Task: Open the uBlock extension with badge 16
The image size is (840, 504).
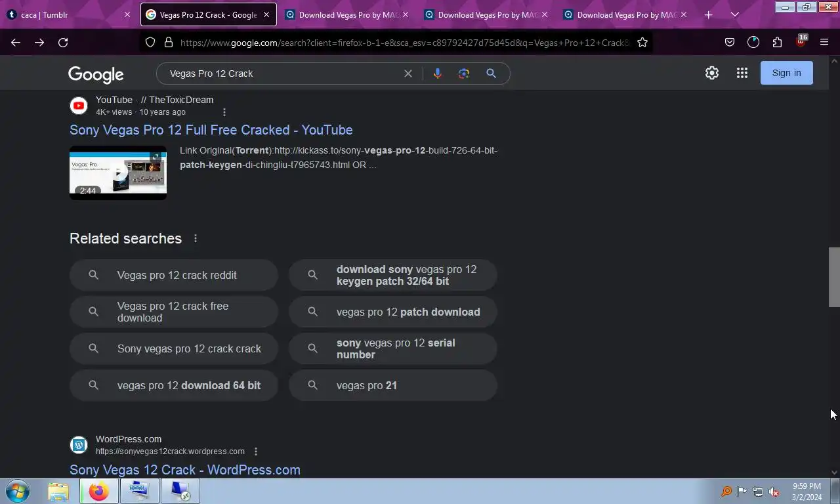Action: point(801,41)
